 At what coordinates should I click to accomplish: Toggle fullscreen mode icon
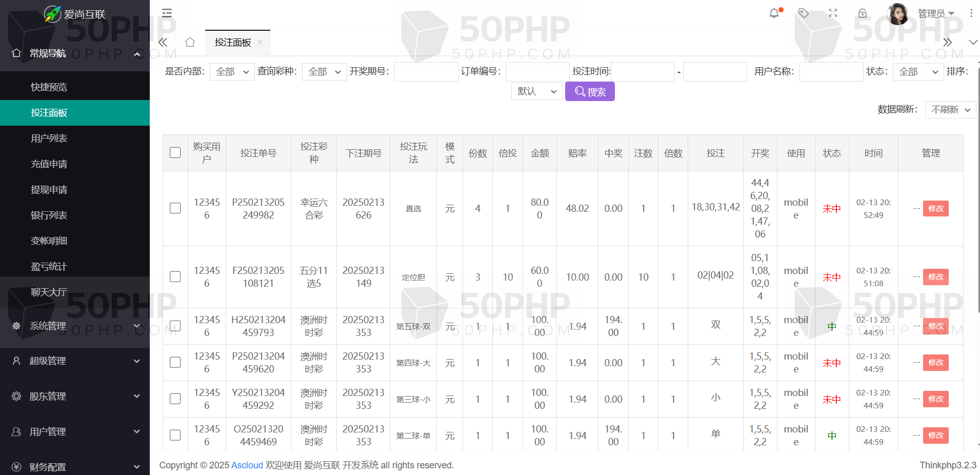[x=833, y=13]
